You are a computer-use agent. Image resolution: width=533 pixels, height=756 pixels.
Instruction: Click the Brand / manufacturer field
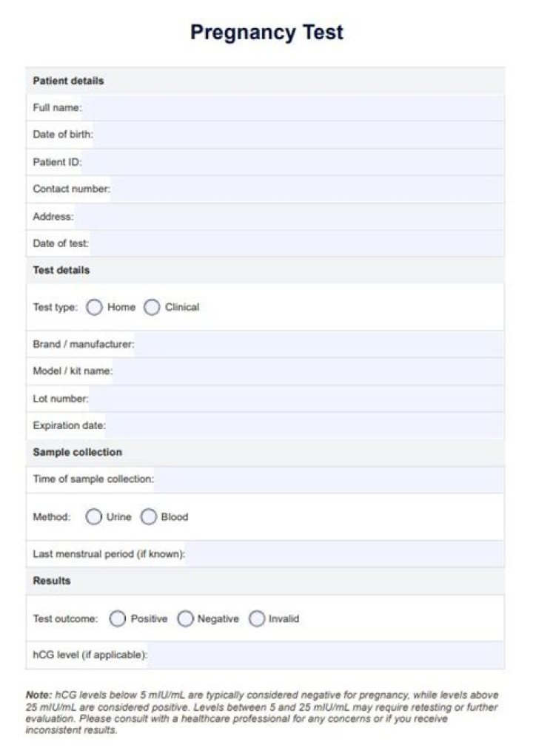(319, 344)
